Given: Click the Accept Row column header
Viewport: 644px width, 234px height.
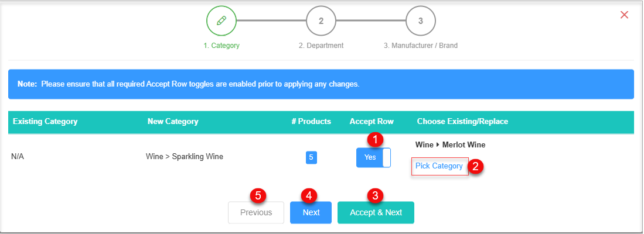Looking at the screenshot, I should pyautogui.click(x=372, y=122).
